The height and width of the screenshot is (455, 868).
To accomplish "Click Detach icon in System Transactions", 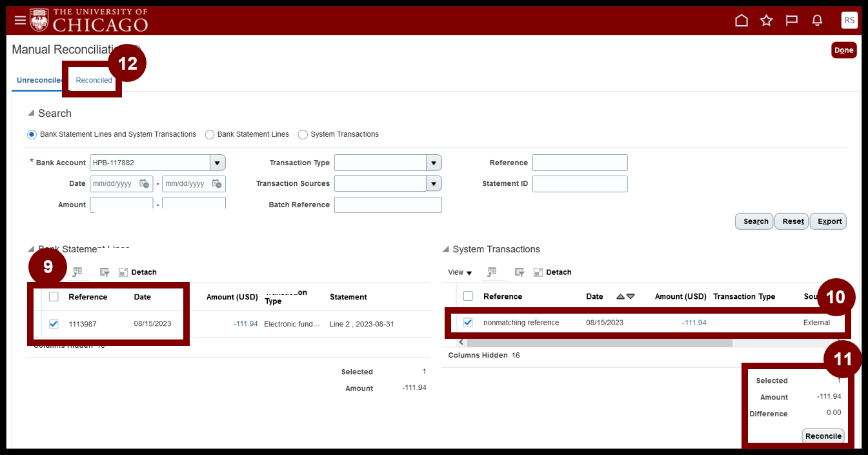I will [539, 272].
